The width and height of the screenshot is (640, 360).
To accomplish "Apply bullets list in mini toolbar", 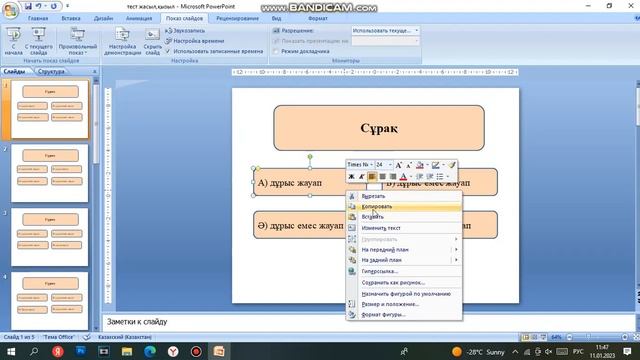I will 440,176.
